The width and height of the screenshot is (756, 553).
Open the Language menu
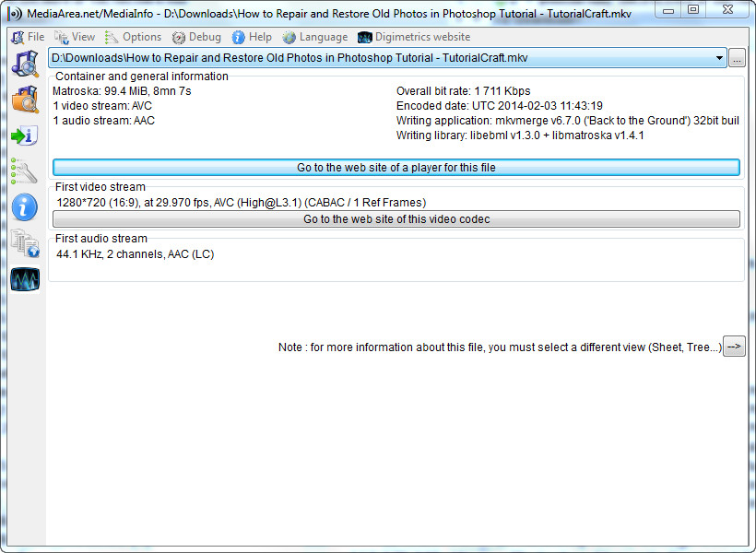coord(315,37)
